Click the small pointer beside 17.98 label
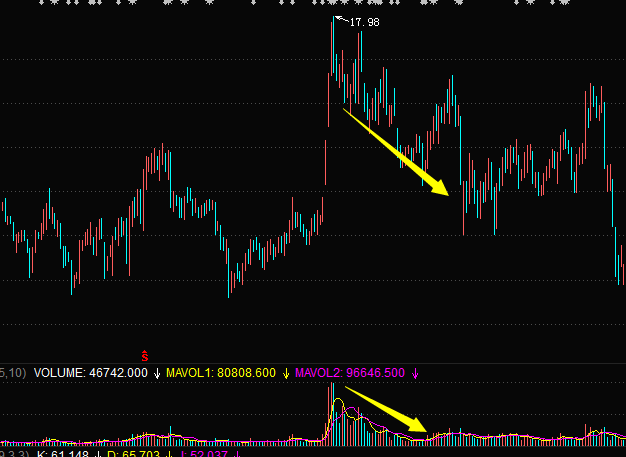 tap(341, 20)
